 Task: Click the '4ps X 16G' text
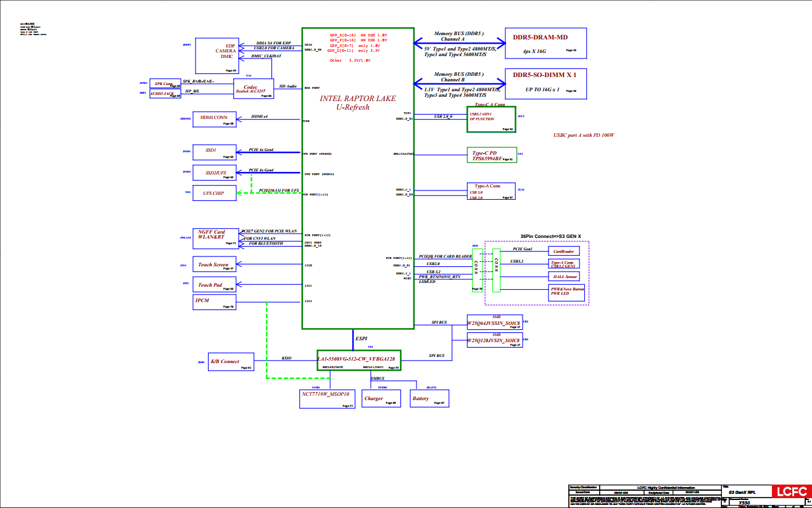pos(534,52)
